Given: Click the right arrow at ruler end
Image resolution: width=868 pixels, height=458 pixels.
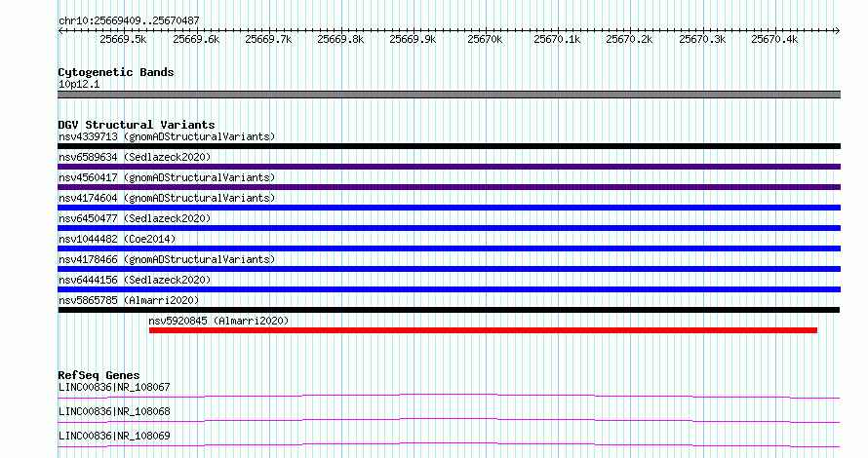Looking at the screenshot, I should pyautogui.click(x=837, y=31).
